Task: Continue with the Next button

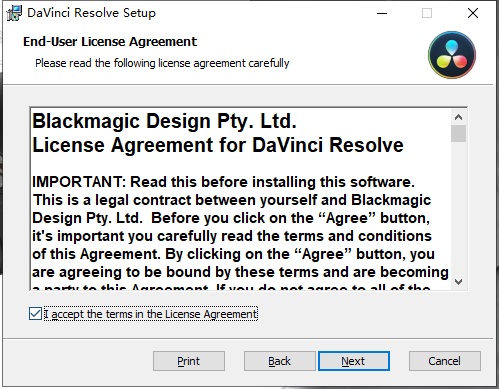Action: point(354,361)
